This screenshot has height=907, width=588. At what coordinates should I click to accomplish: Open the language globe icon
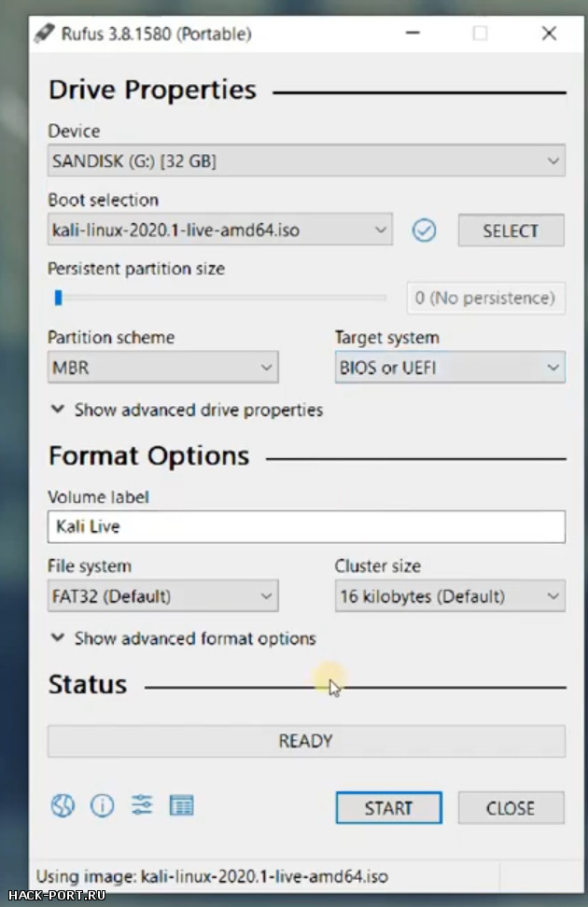pyautogui.click(x=63, y=805)
